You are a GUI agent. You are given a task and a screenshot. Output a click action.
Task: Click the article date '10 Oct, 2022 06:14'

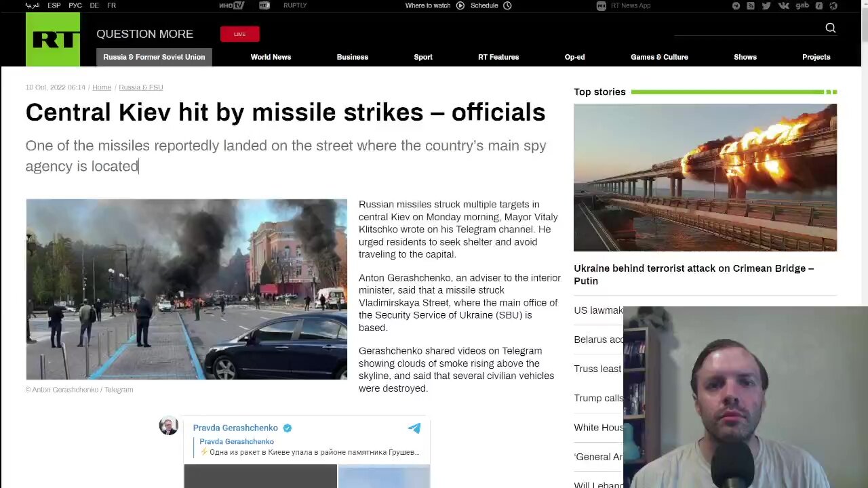56,87
